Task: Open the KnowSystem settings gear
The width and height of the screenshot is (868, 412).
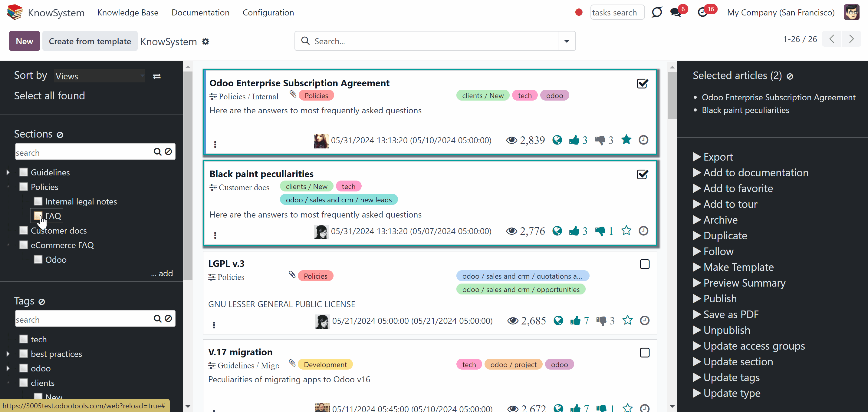Action: (x=205, y=42)
